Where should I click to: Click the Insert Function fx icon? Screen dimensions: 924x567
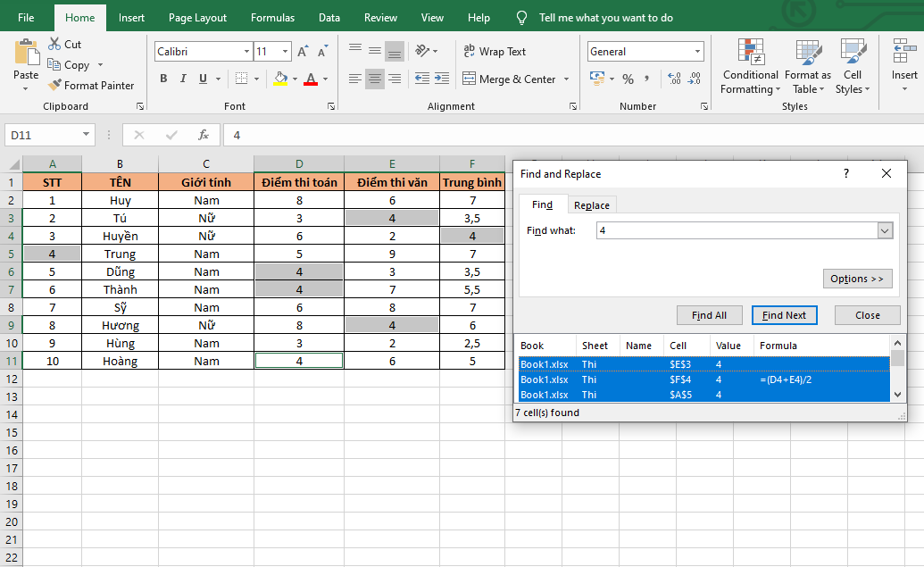pos(204,135)
